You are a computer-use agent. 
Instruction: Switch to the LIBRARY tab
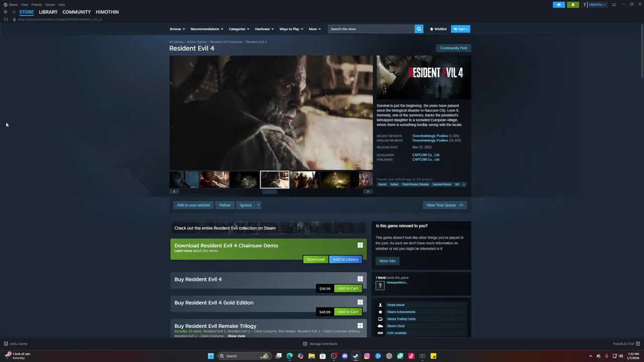(48, 12)
